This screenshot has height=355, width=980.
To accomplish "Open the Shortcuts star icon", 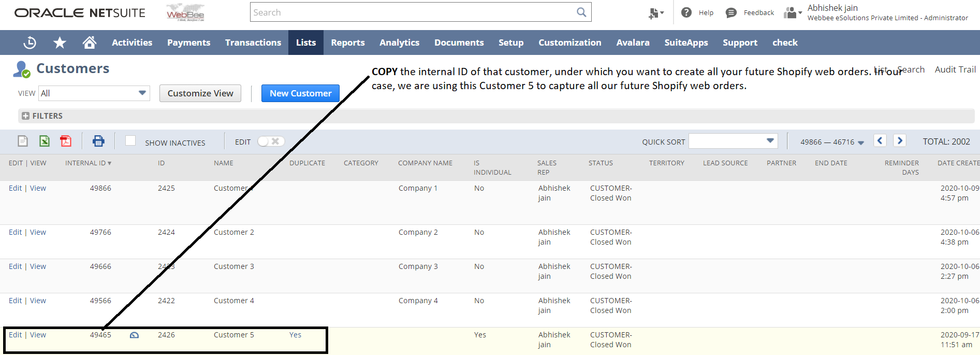I will tap(60, 42).
